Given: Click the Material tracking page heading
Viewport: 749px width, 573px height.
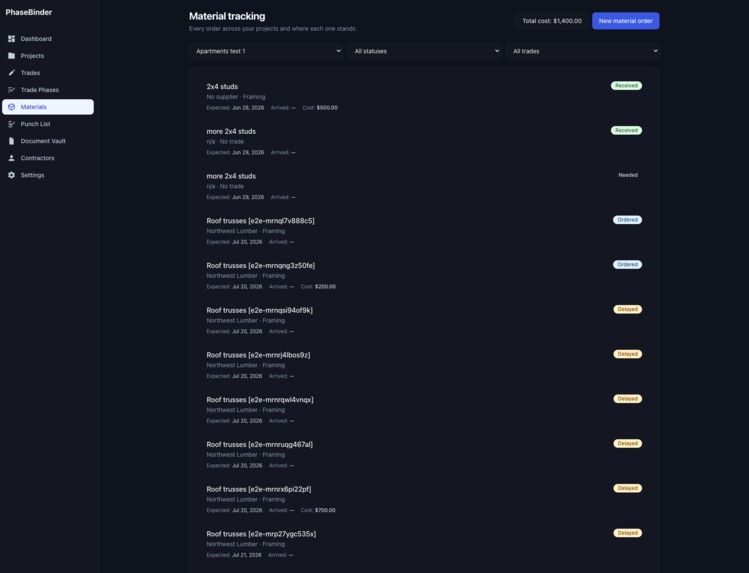Looking at the screenshot, I should click(227, 16).
